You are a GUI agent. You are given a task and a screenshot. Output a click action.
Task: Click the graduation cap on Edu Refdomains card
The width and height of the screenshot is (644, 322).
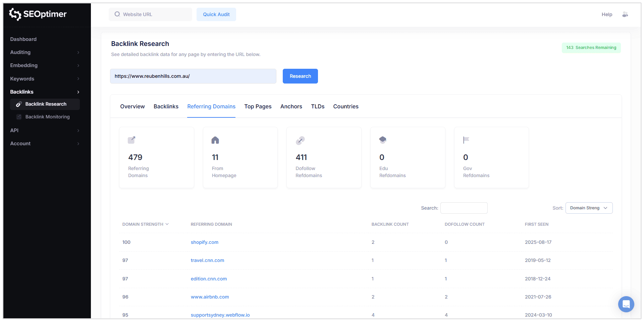[383, 140]
